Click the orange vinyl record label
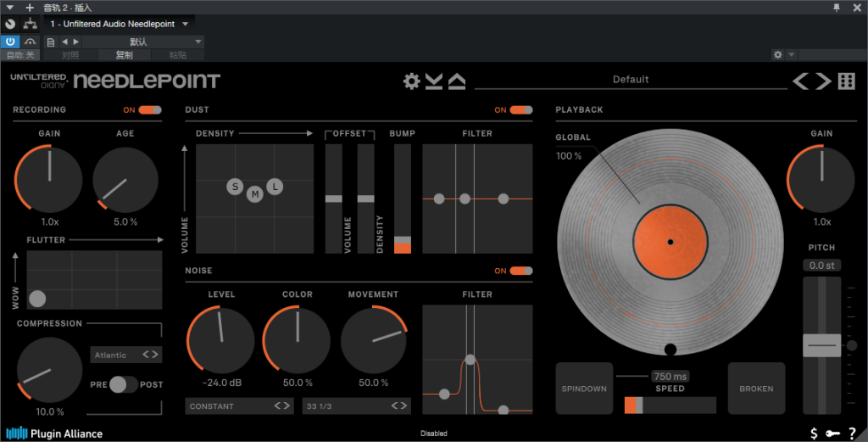Screen dimensions: 868x442 (x=670, y=242)
